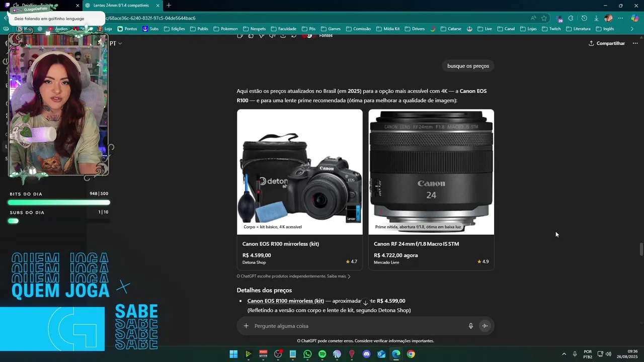Click the Compartilhar share button
Screen dimensions: 644x362
point(607,43)
